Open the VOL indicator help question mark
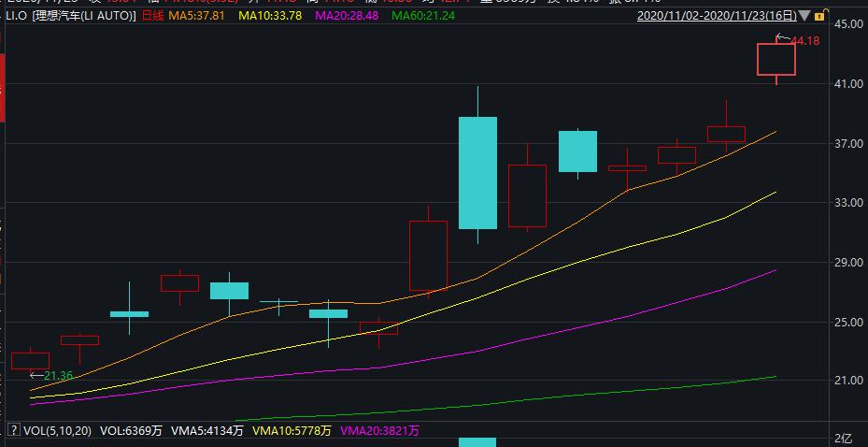Image resolution: width=868 pixels, height=447 pixels. pos(14,430)
